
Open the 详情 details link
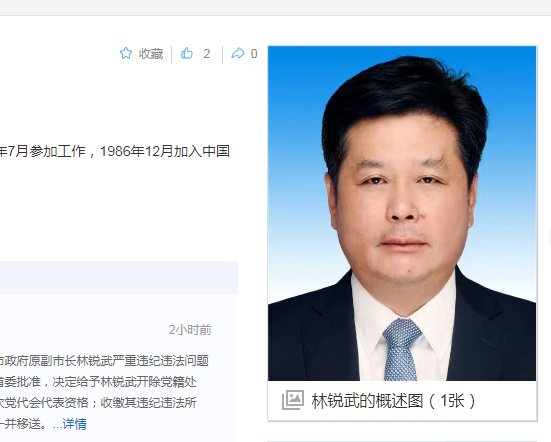pyautogui.click(x=74, y=424)
